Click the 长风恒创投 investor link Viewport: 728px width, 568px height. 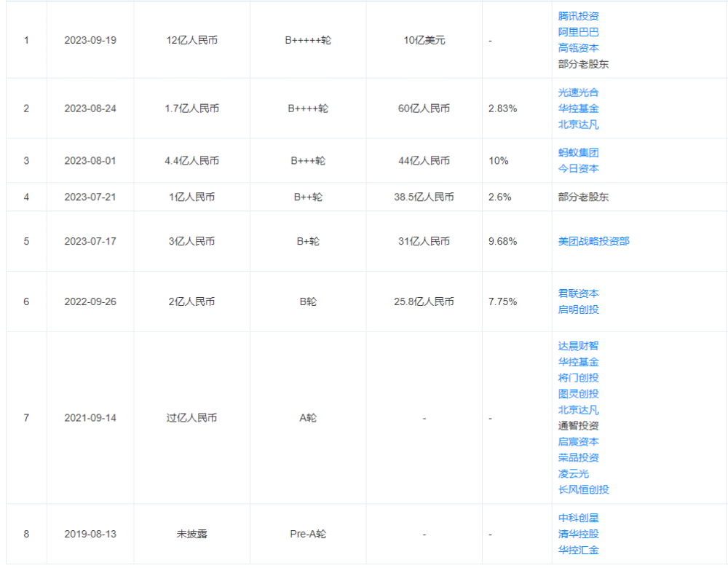(x=583, y=489)
